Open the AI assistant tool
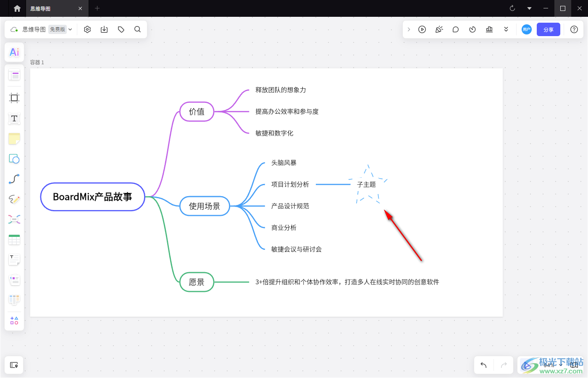 [14, 52]
